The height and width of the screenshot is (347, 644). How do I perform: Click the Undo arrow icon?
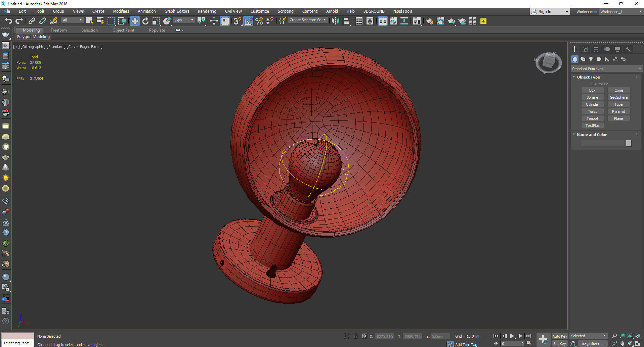click(x=8, y=21)
